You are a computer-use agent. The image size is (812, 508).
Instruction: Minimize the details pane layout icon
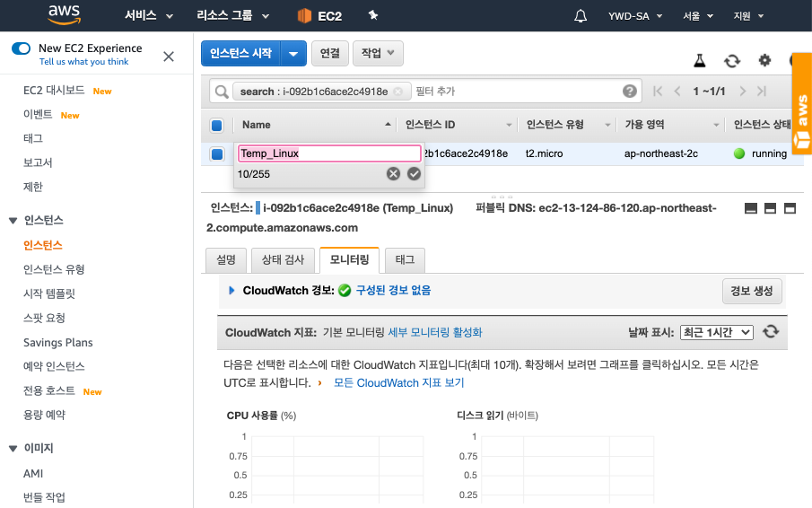[750, 208]
